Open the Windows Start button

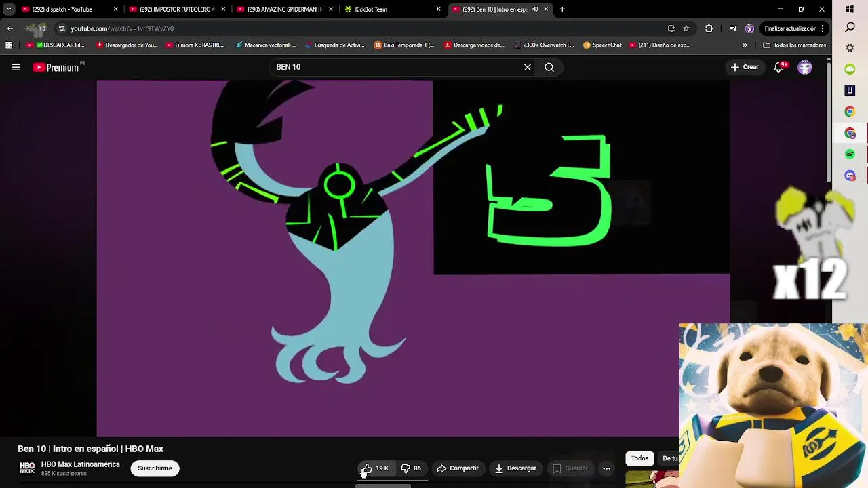pos(850,9)
